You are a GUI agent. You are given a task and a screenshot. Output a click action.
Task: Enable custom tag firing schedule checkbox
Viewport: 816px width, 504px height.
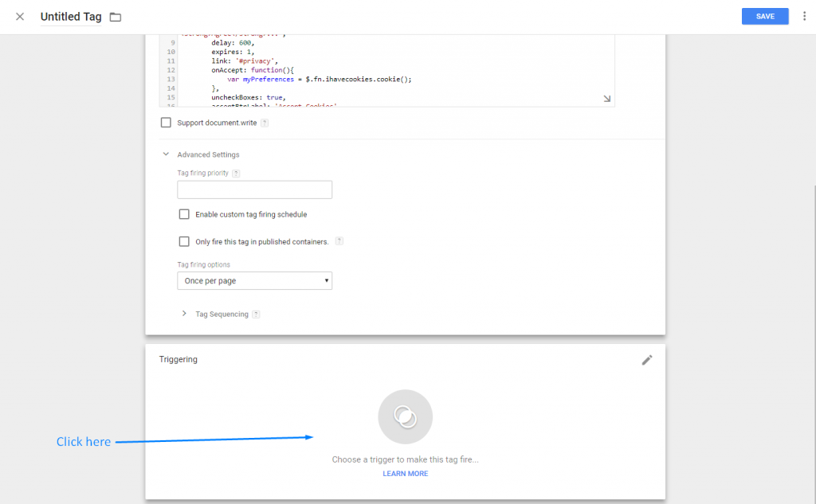pyautogui.click(x=184, y=214)
